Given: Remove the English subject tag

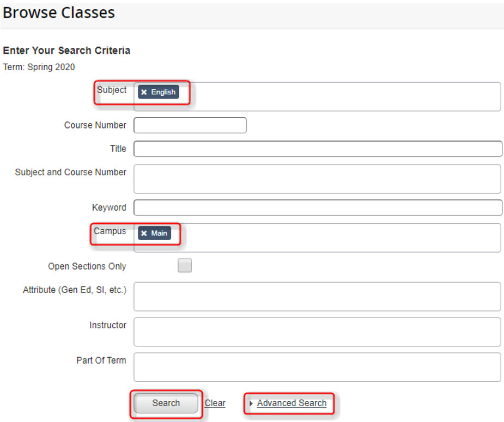Looking at the screenshot, I should (x=143, y=92).
